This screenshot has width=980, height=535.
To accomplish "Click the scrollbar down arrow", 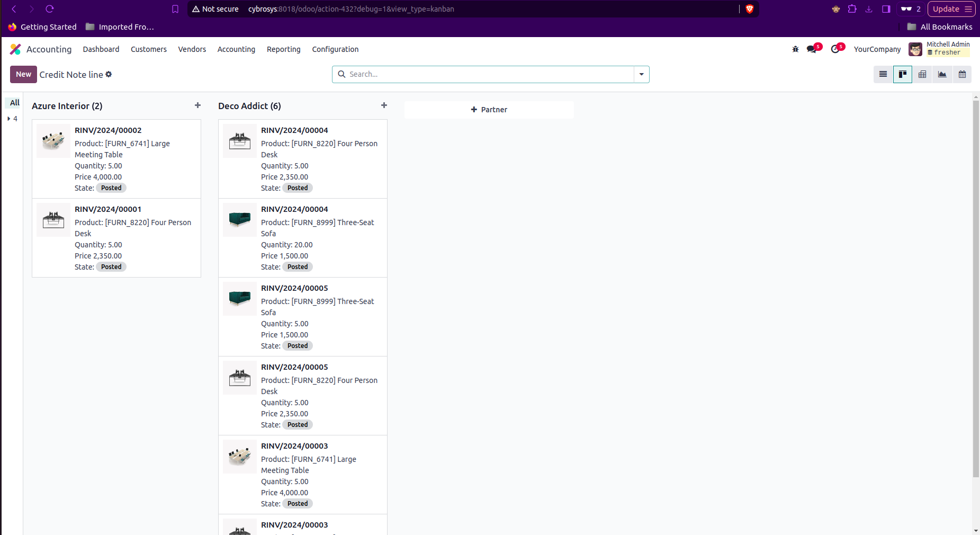I will point(976,531).
